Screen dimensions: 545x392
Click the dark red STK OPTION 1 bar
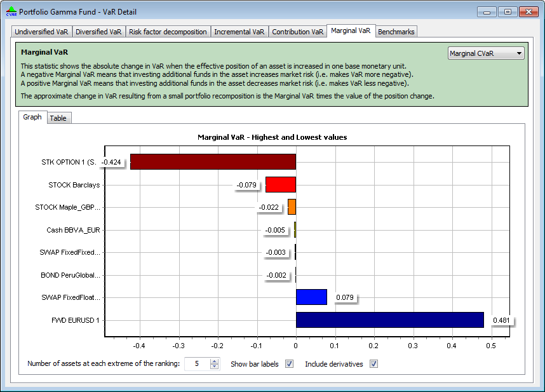coord(213,162)
